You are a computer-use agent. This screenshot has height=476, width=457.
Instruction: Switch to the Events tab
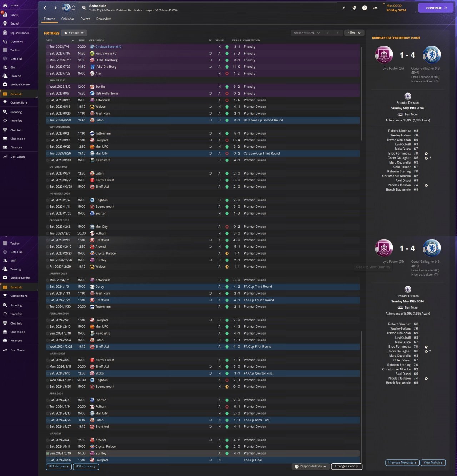tap(85, 19)
